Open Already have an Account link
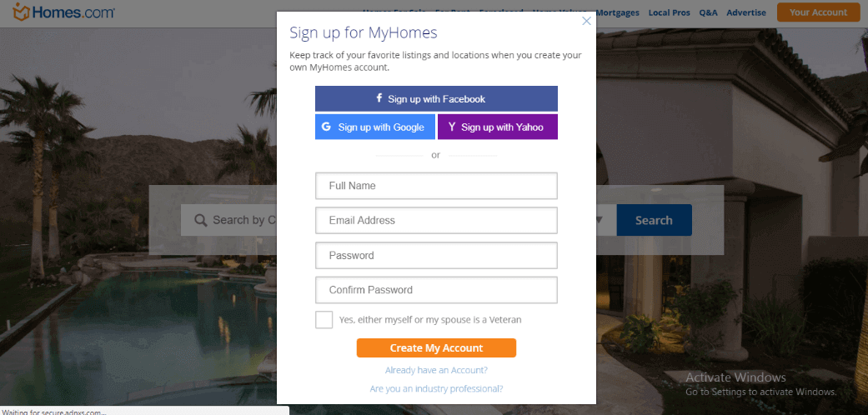This screenshot has width=868, height=415. 436,370
